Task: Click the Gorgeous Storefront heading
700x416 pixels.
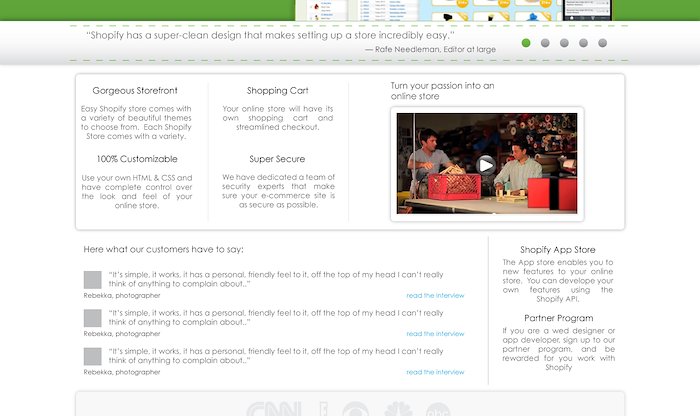Action: click(x=135, y=91)
